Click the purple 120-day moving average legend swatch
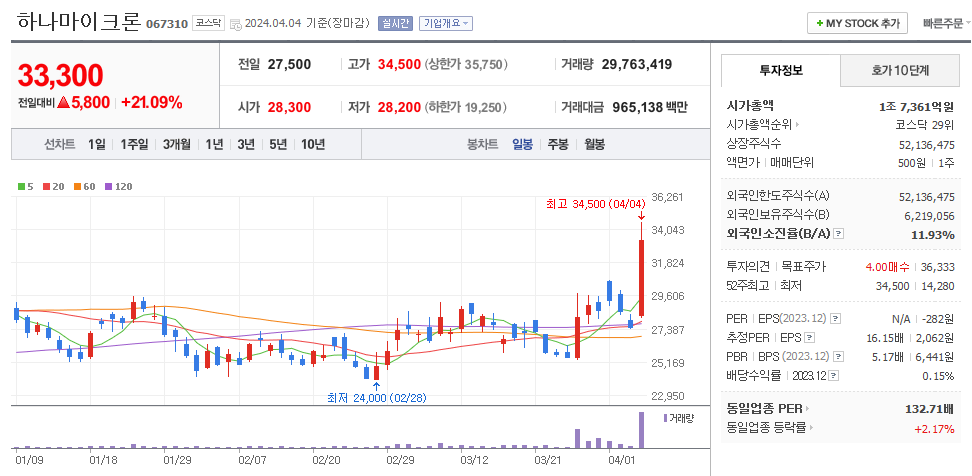This screenshot has height=476, width=972. pos(108,186)
